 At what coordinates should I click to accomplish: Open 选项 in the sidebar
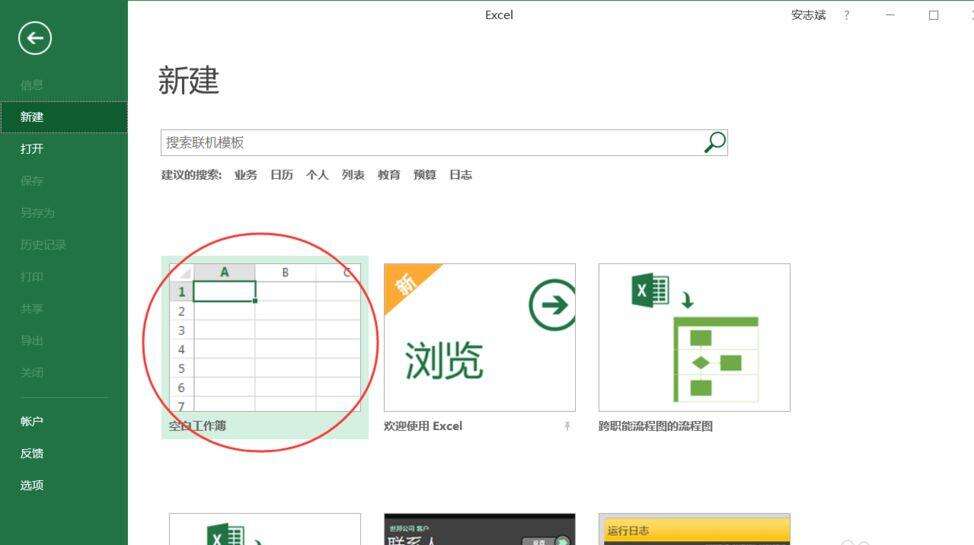click(x=32, y=485)
